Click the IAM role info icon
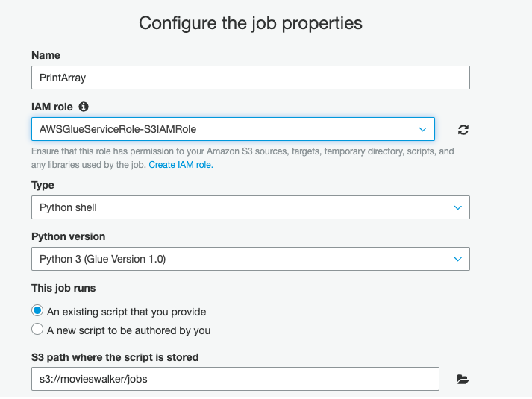The image size is (532, 399). [84, 107]
